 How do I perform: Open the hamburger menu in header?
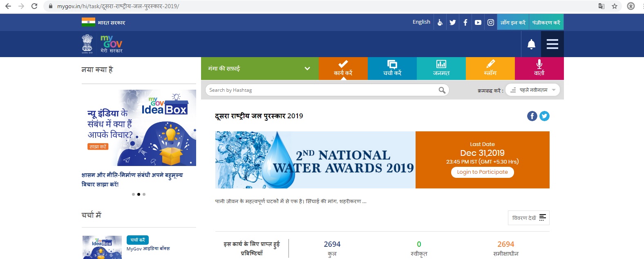[552, 44]
